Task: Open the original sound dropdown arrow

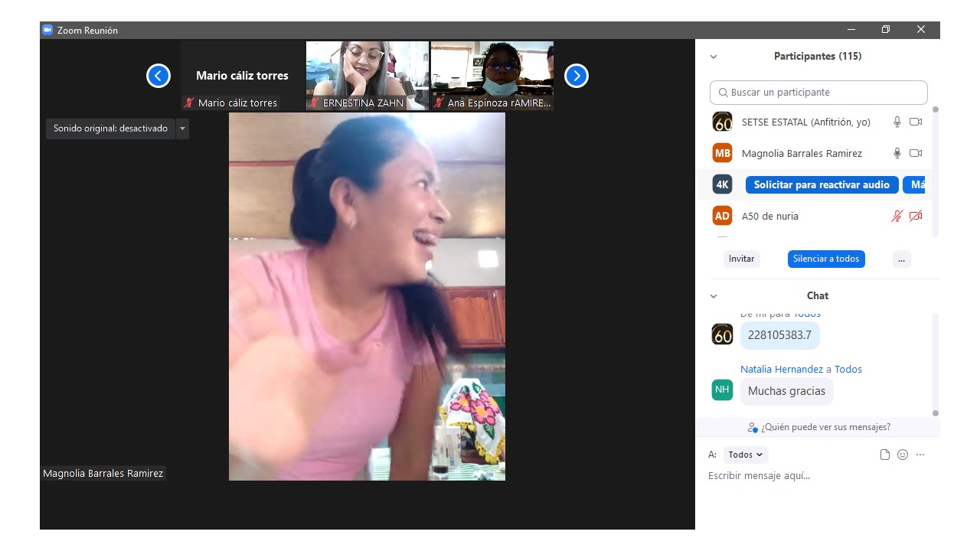Action: tap(182, 129)
